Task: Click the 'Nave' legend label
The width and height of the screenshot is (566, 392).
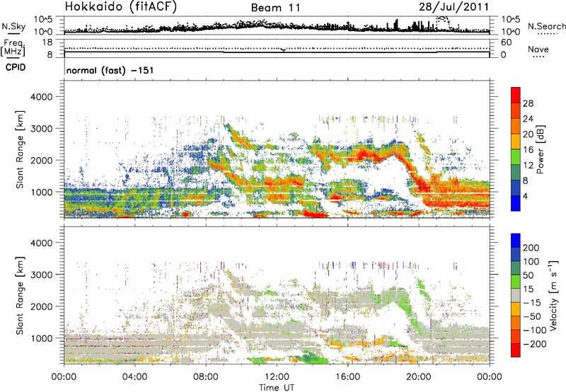Action: point(538,49)
